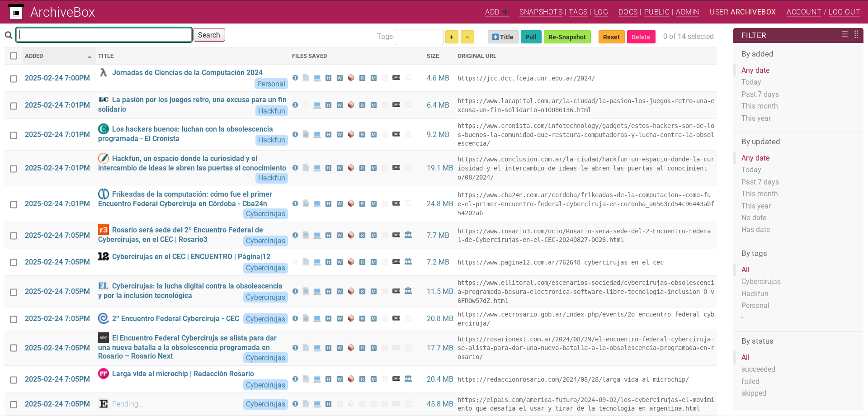Open readability 'R' icon for Rosario será sede row

tap(363, 235)
